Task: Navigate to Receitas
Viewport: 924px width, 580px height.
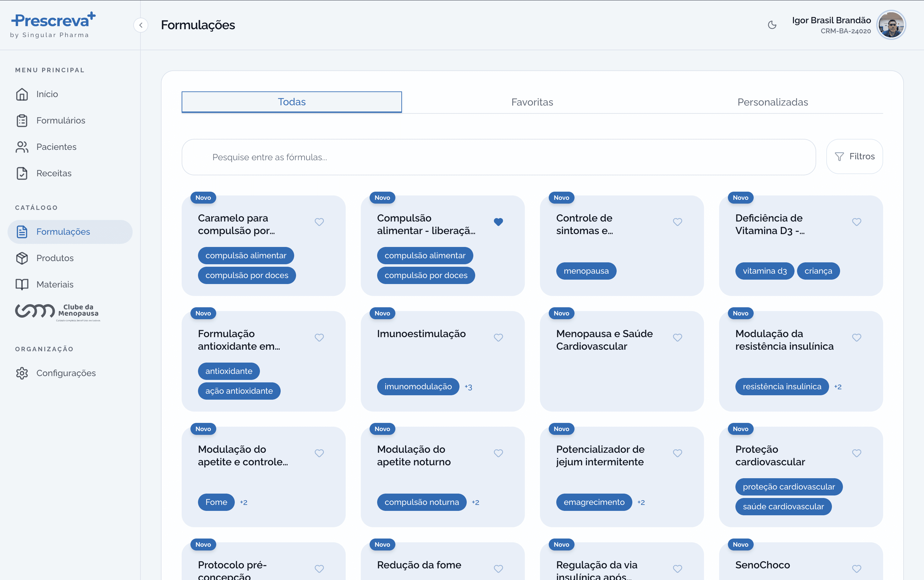Action: 70,173
